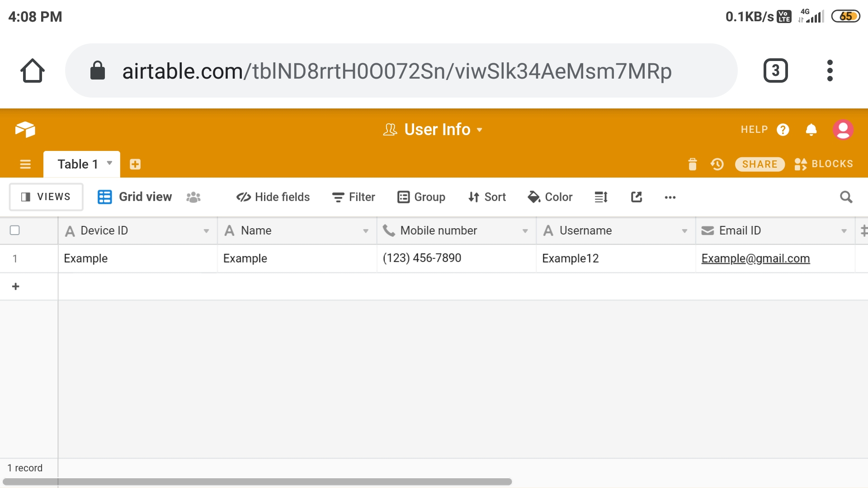Viewport: 868px width, 488px height.
Task: Open the Filter menu
Action: click(x=354, y=197)
